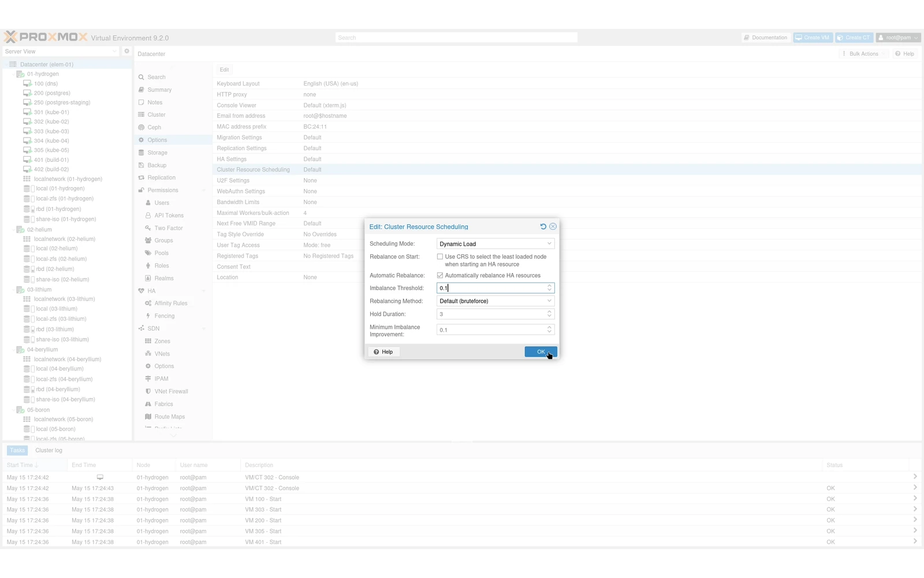Collapse the SDN submenu
The image size is (924, 578).
coord(203,329)
